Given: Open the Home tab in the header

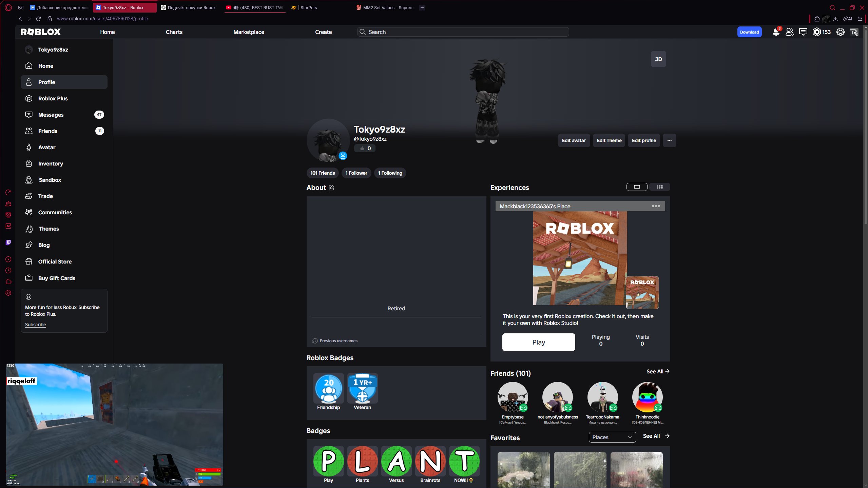Looking at the screenshot, I should pos(107,32).
